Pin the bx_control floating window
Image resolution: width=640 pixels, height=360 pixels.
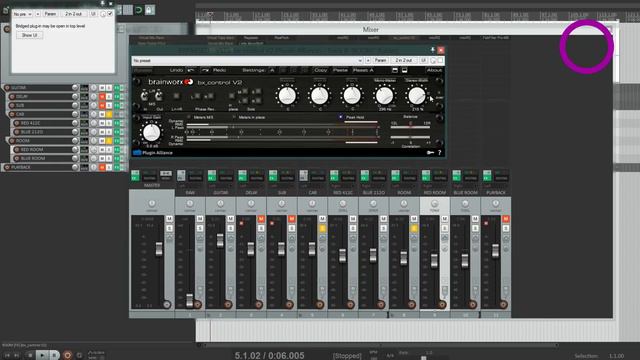(433, 50)
